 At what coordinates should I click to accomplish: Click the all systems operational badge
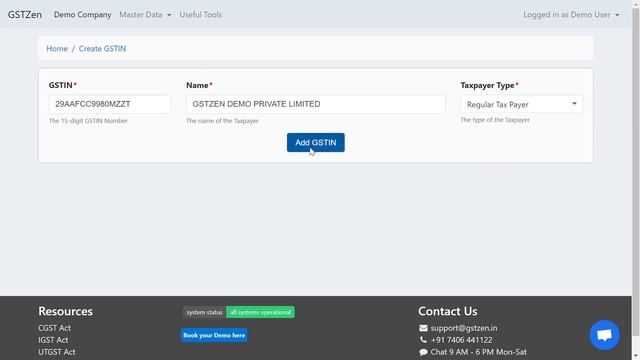pos(260,312)
